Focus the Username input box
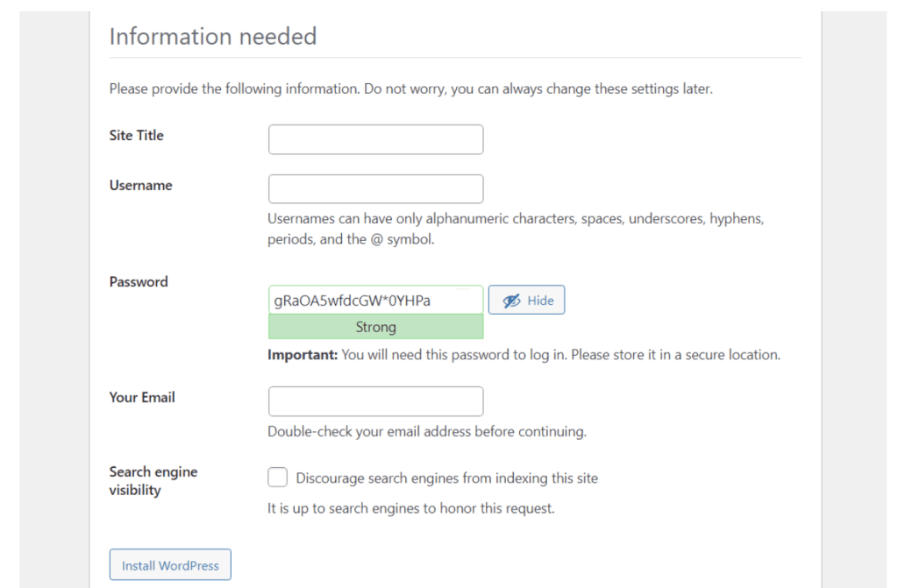This screenshot has height=588, width=898. click(375, 188)
